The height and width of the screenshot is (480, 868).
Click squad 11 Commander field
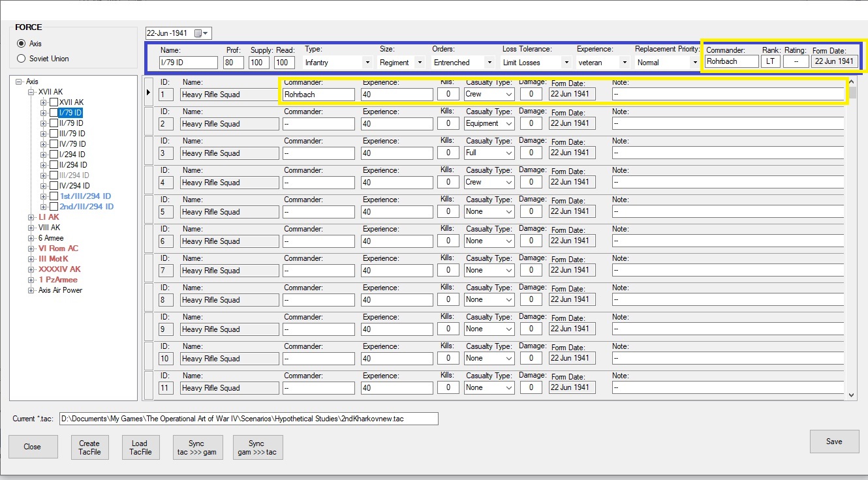318,388
